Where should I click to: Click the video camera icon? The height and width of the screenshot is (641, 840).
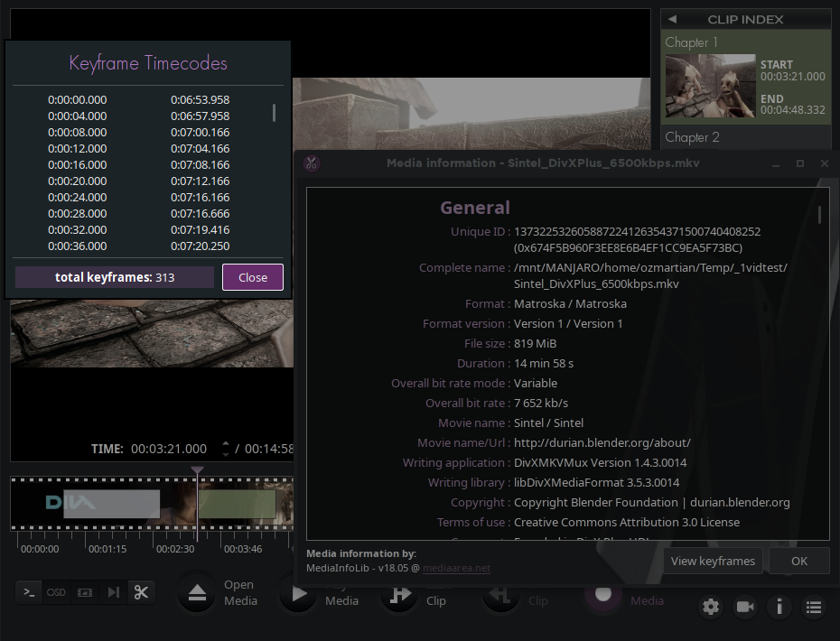click(745, 607)
